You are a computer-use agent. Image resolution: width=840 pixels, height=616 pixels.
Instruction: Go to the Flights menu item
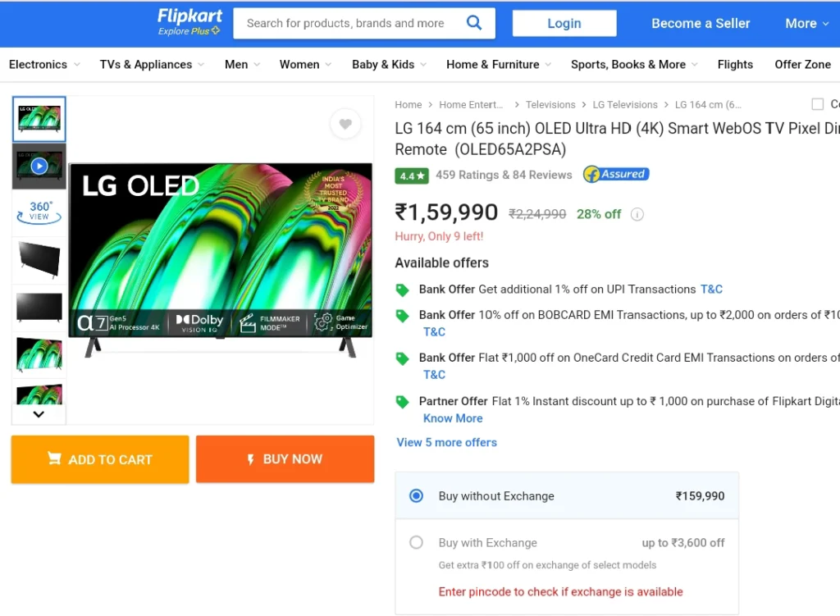(735, 64)
